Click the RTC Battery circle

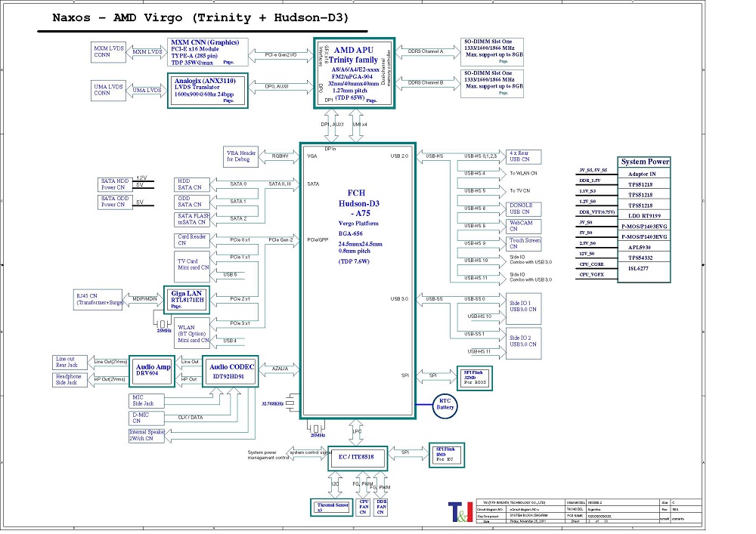click(446, 404)
